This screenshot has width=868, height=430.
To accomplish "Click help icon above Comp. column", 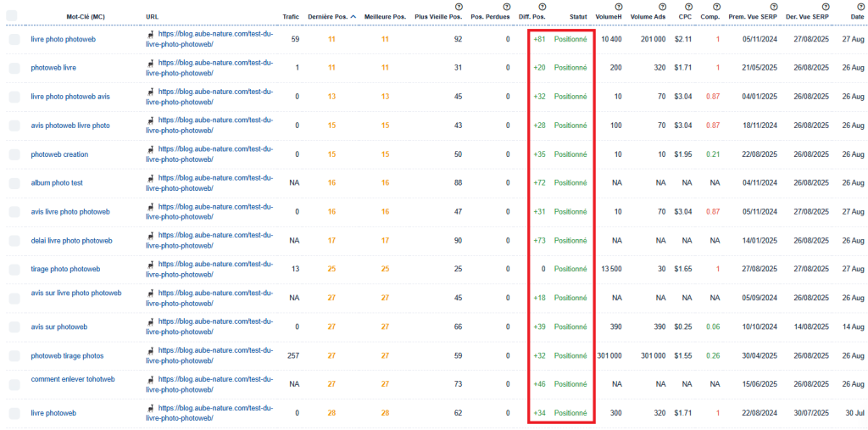I will 719,7.
